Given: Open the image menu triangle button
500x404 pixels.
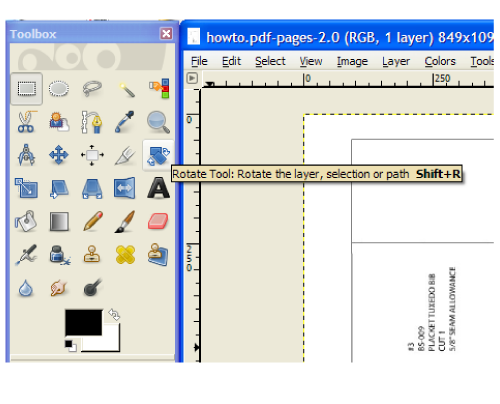Looking at the screenshot, I should pos(192,78).
